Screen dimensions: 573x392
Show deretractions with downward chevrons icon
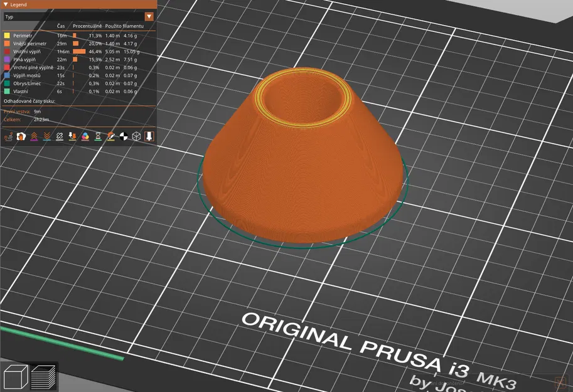coord(47,137)
